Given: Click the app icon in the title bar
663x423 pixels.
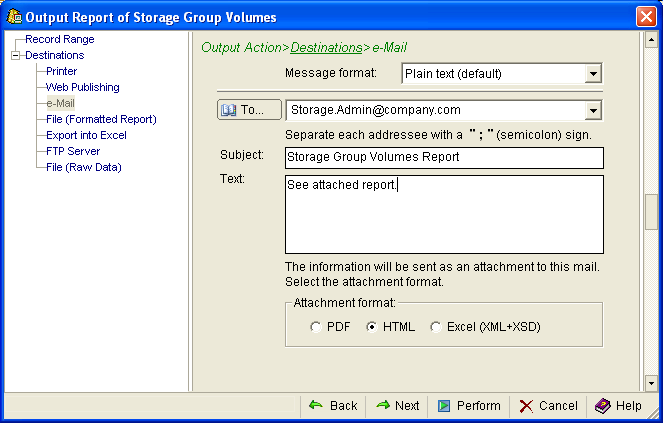Looking at the screenshot, I should (x=14, y=16).
